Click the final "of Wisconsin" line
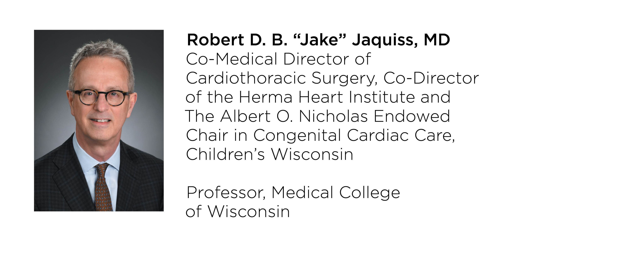644x257 pixels. click(238, 212)
